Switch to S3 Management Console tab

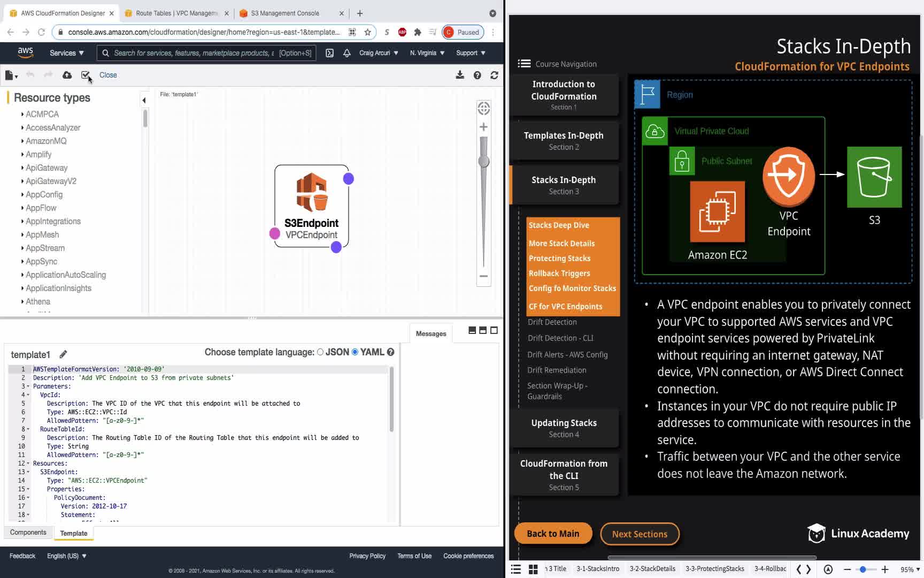coord(291,13)
